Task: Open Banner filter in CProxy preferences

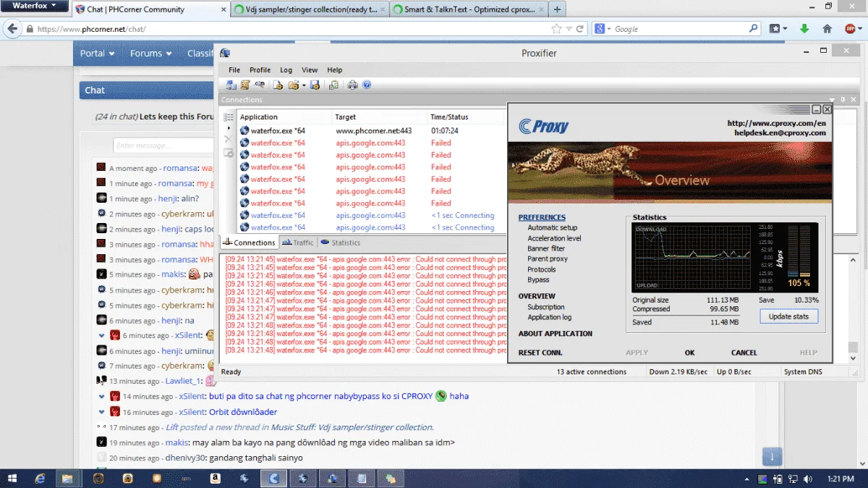Action: 546,248
